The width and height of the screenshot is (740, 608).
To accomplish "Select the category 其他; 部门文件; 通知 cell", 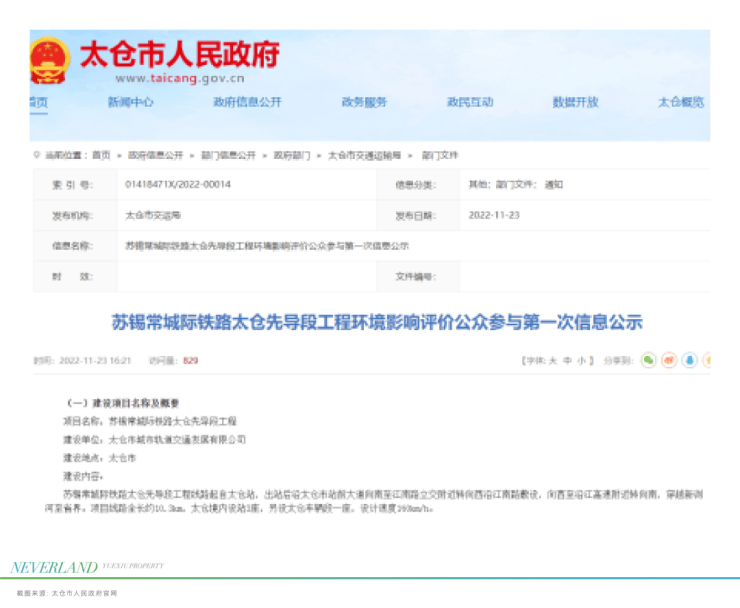I will pos(515,185).
